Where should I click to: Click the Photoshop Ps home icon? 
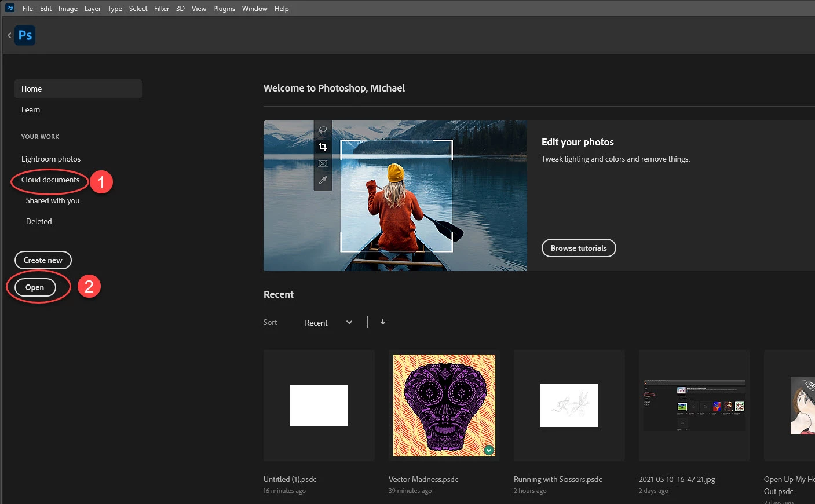[x=25, y=35]
